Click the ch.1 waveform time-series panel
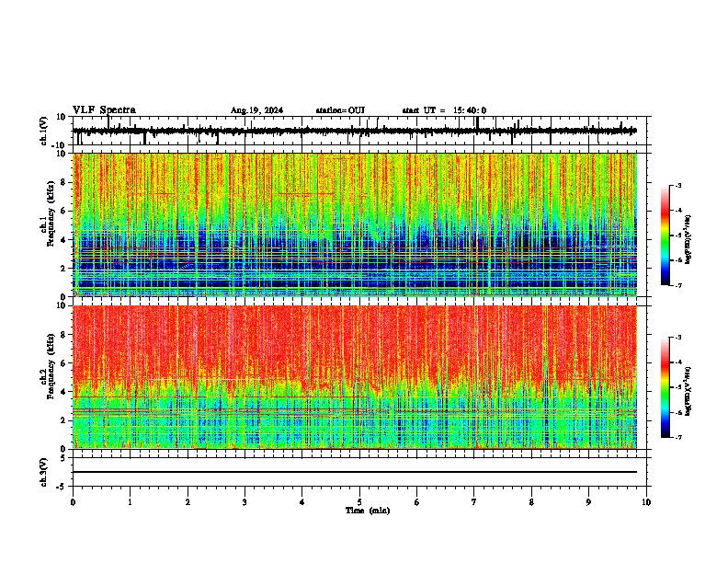Image resolution: width=728 pixels, height=563 pixels. point(361,131)
